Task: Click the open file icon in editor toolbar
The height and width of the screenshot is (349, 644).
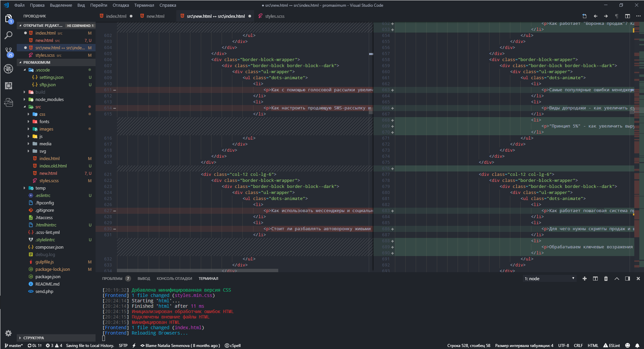Action: pyautogui.click(x=584, y=16)
